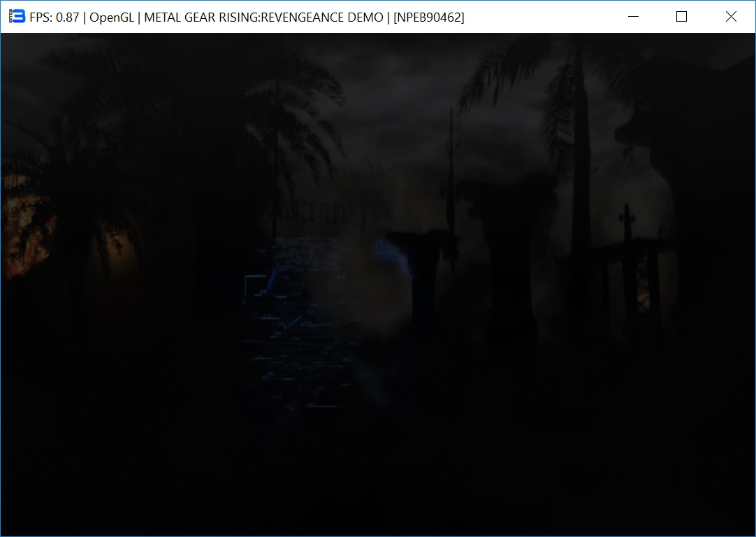Close the Metal Gear Rising demo window
The image size is (756, 537).
731,17
